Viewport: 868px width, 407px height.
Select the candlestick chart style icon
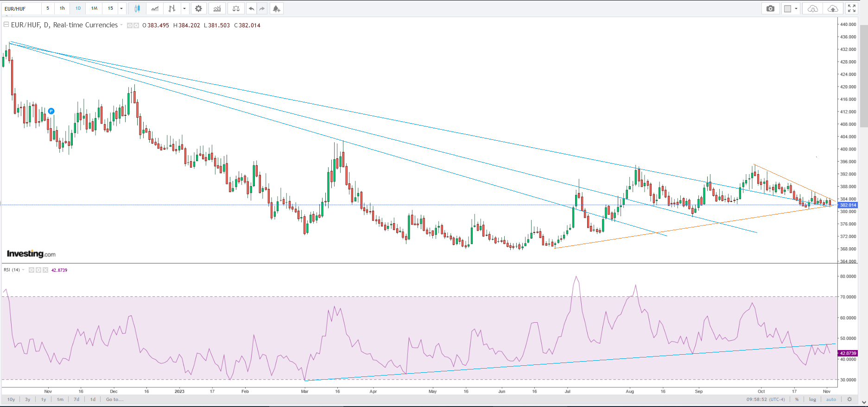tap(137, 8)
